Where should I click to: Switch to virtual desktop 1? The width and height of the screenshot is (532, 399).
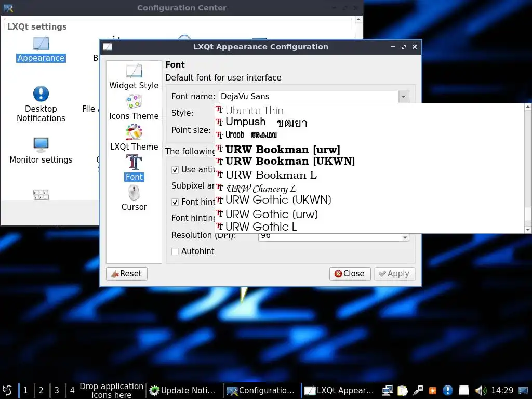[x=25, y=391]
